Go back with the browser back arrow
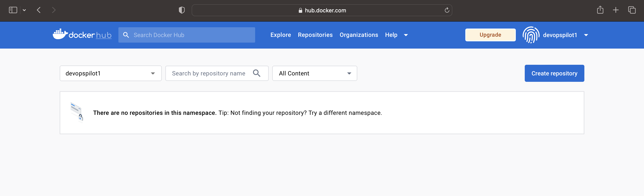The width and height of the screenshot is (644, 196). click(39, 10)
